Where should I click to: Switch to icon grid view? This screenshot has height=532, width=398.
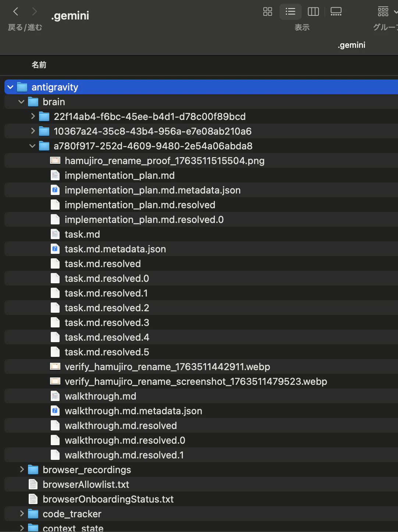[268, 12]
